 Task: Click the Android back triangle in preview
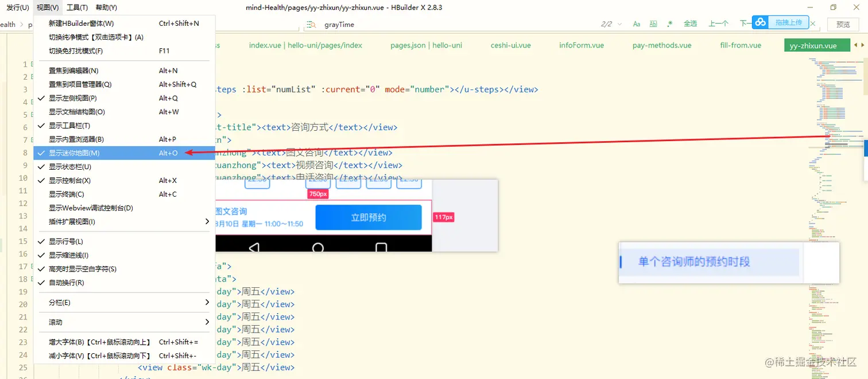point(254,247)
